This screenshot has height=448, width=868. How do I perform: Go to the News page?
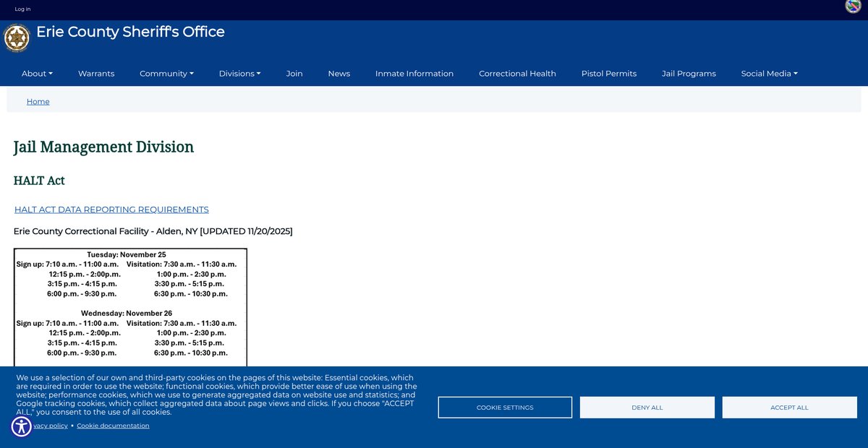click(339, 74)
